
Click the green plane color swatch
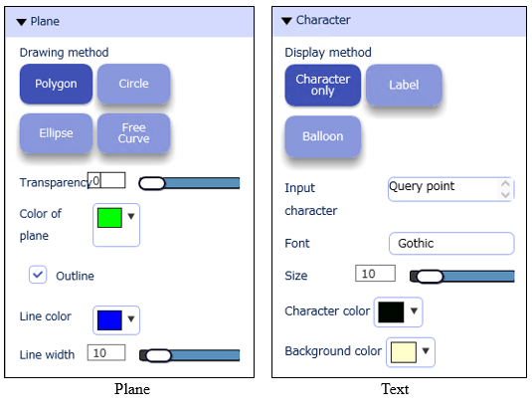109,218
